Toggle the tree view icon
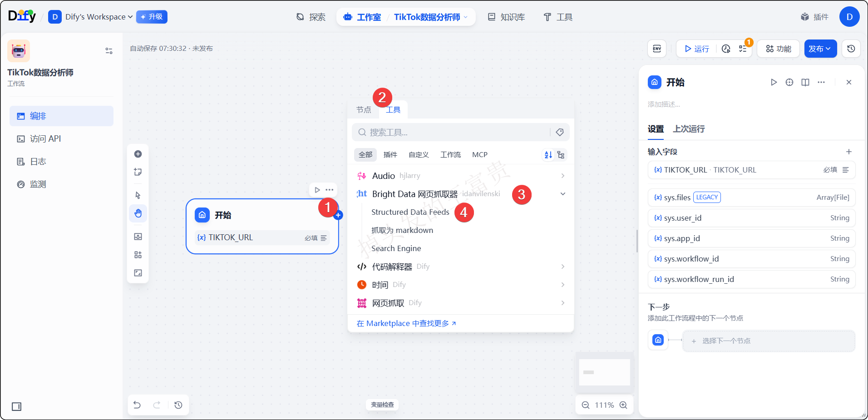The image size is (868, 420). [x=561, y=155]
